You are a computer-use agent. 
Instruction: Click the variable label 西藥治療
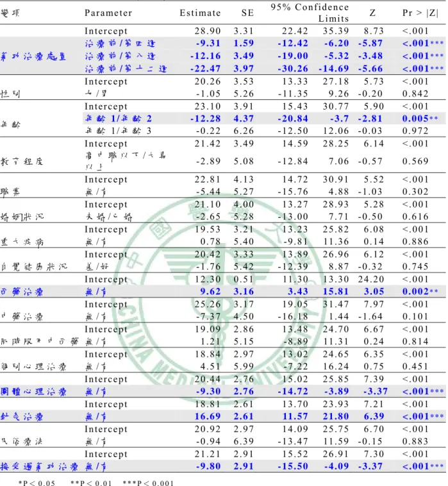pyautogui.click(x=22, y=292)
